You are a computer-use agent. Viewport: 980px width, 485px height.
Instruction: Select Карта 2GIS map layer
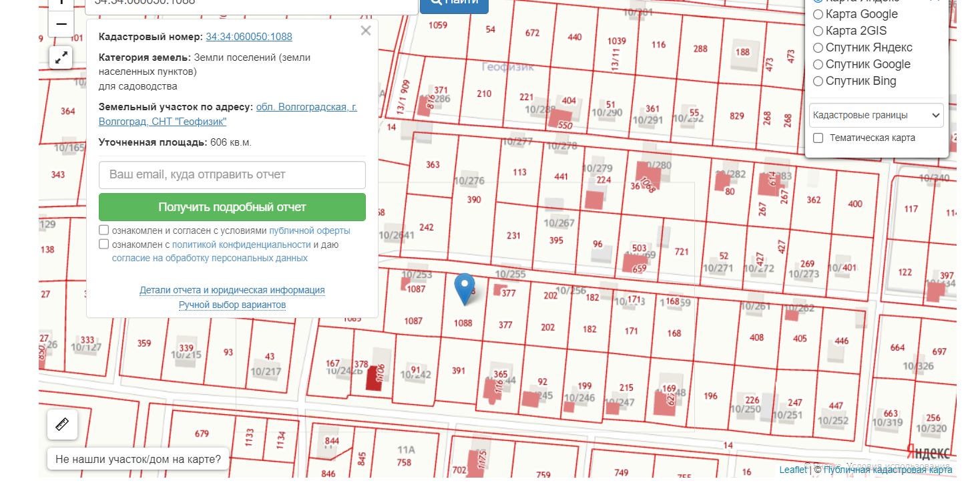(x=818, y=31)
